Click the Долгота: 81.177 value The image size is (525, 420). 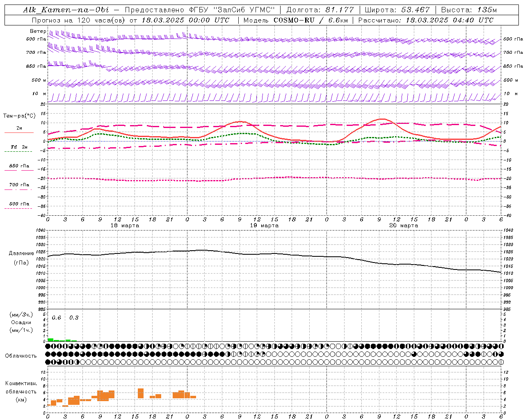click(320, 10)
